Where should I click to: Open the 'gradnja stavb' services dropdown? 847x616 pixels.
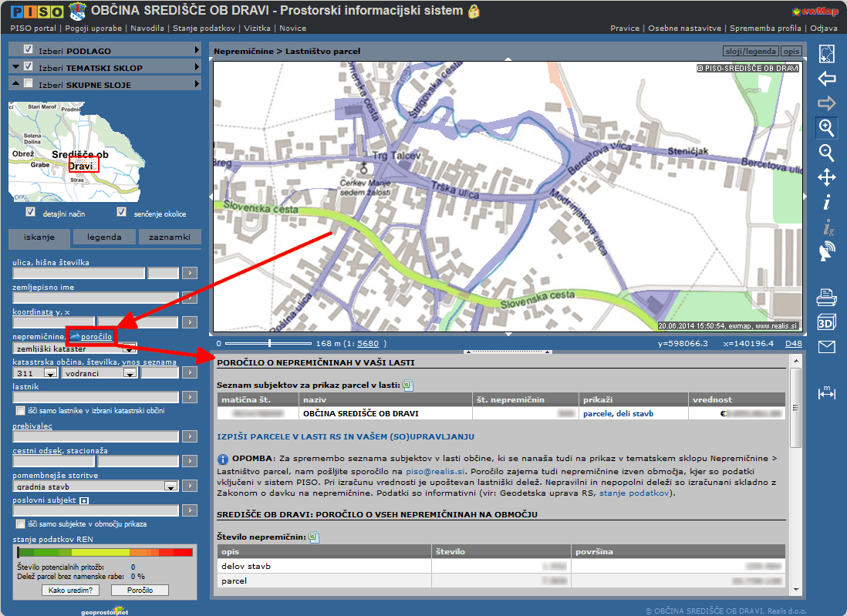point(170,486)
